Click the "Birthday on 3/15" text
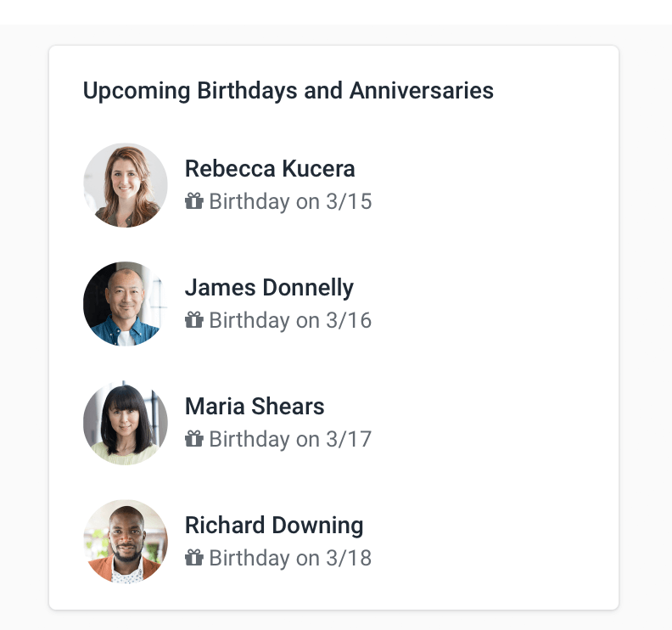 pyautogui.click(x=290, y=202)
